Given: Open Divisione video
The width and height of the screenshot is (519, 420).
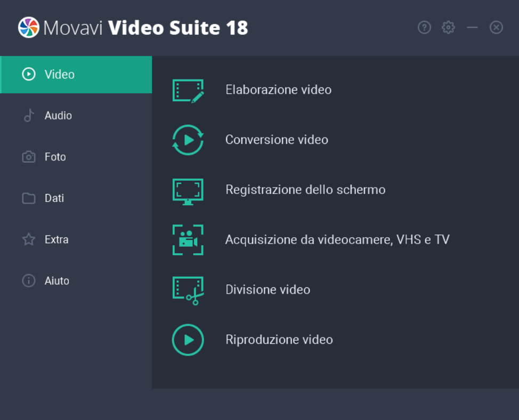Looking at the screenshot, I should coord(268,289).
